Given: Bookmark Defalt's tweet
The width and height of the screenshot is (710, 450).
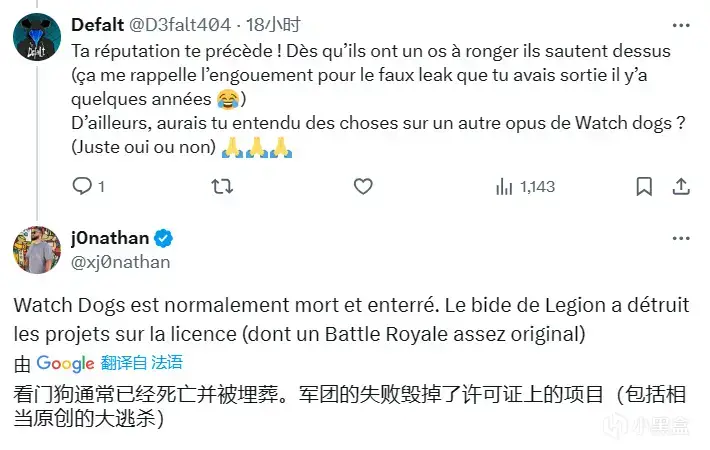Looking at the screenshot, I should (644, 186).
